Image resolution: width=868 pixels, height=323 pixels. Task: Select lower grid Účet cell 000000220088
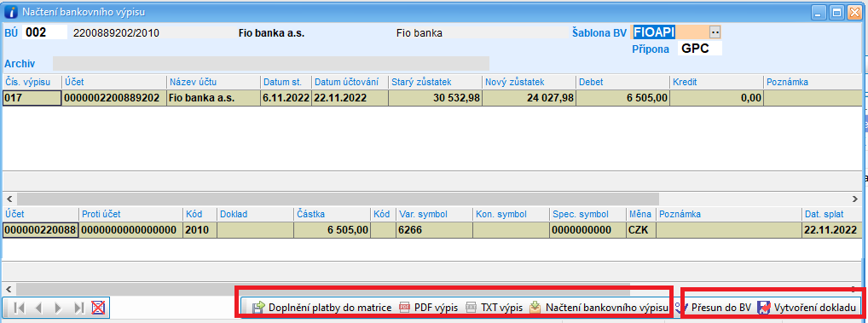click(40, 230)
